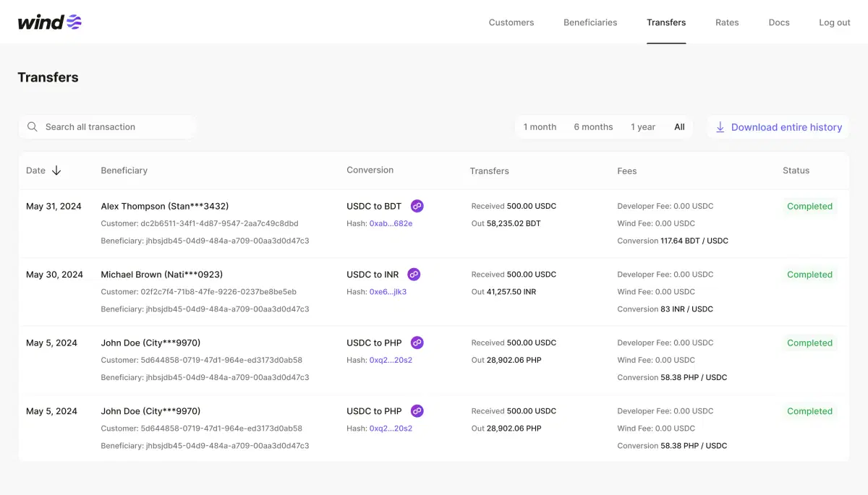Viewport: 868px width, 495px height.
Task: Click the download arrow icon
Action: [720, 127]
